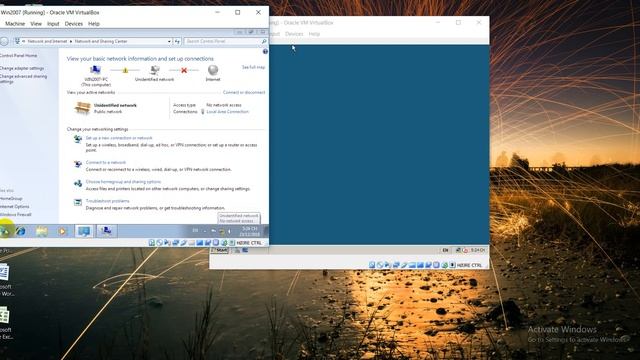Click Connect to a network link
The image size is (640, 360).
click(106, 162)
